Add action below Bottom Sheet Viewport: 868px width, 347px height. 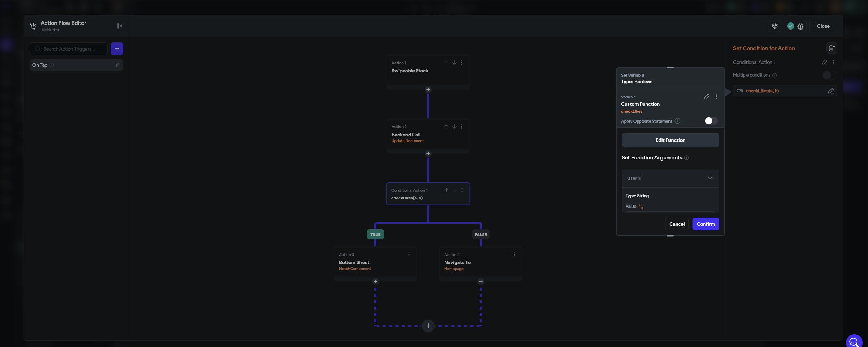[375, 281]
